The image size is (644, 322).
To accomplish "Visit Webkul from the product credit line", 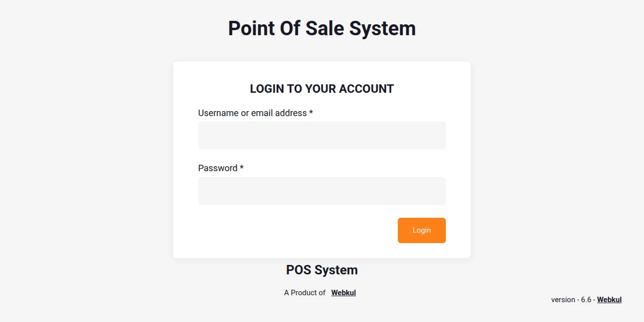I will (343, 292).
